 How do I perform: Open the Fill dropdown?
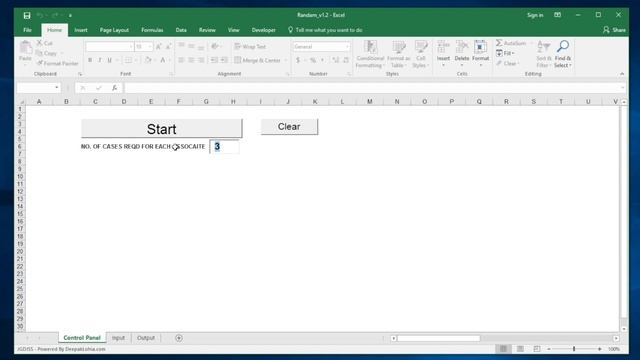tap(505, 53)
